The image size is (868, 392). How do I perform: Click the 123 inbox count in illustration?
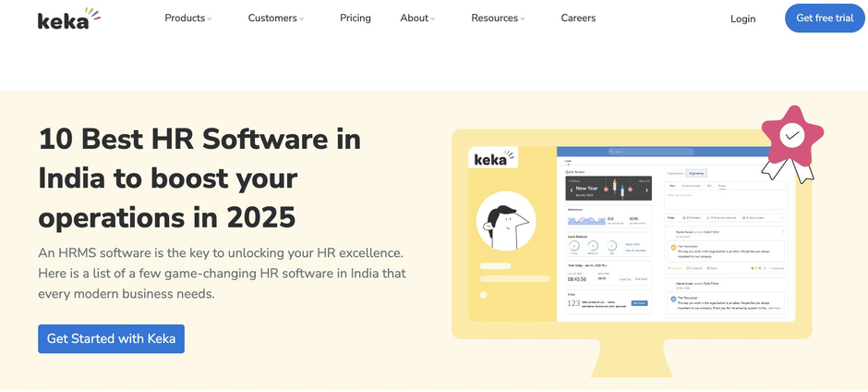[x=573, y=303]
